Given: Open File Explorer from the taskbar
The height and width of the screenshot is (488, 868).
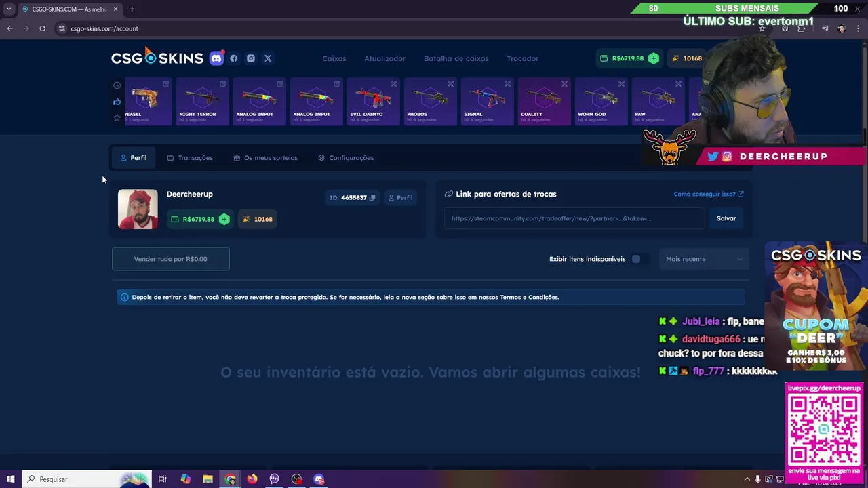Looking at the screenshot, I should pyautogui.click(x=208, y=479).
